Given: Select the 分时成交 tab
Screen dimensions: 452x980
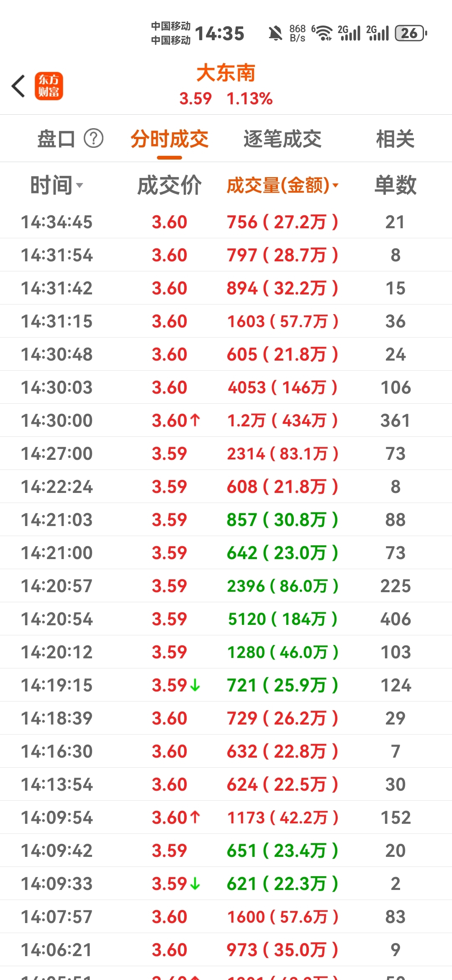Looking at the screenshot, I should click(x=169, y=139).
